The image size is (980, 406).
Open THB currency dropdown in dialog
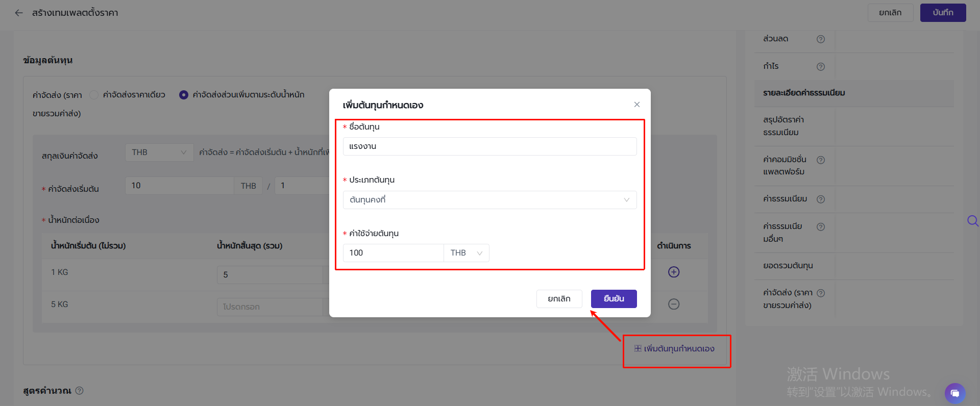pos(466,253)
